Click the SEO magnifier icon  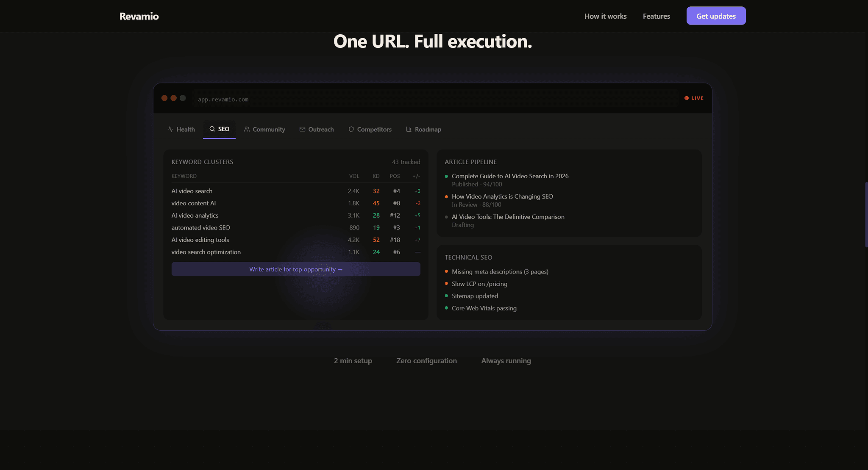(x=212, y=129)
